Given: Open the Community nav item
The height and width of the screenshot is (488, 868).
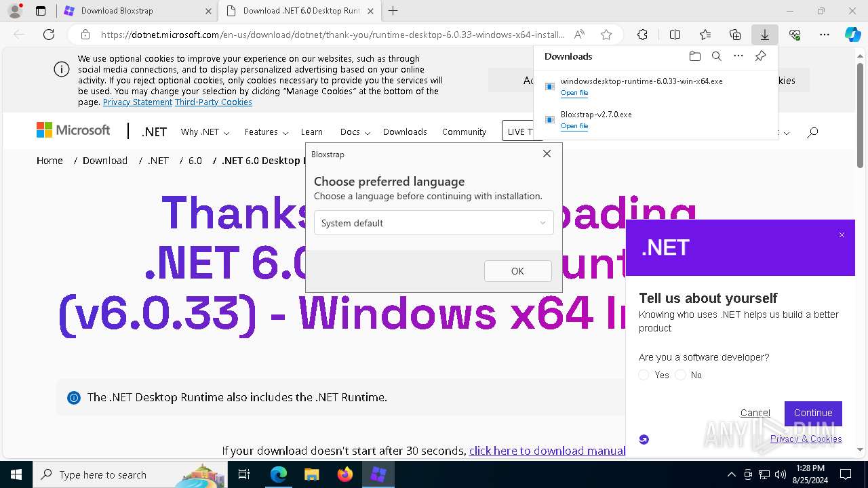Looking at the screenshot, I should [x=464, y=132].
